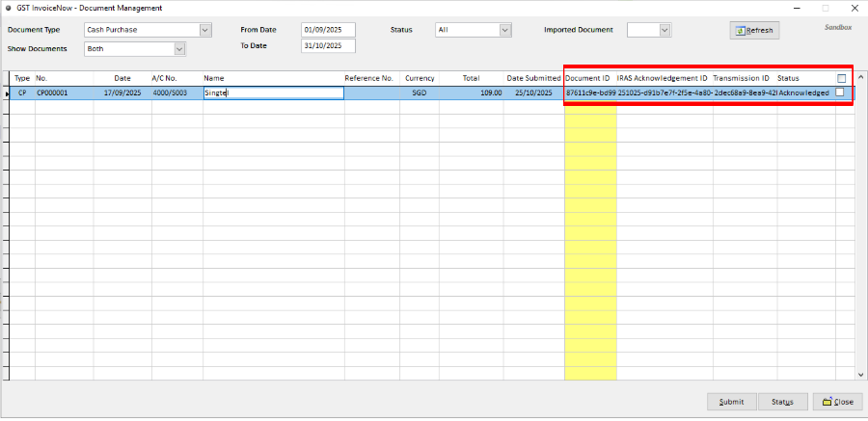The image size is (868, 421).
Task: Click the Name column header
Action: click(274, 79)
